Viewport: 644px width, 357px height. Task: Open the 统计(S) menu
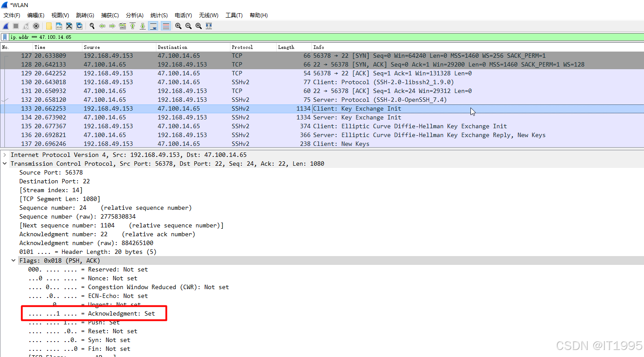(159, 15)
